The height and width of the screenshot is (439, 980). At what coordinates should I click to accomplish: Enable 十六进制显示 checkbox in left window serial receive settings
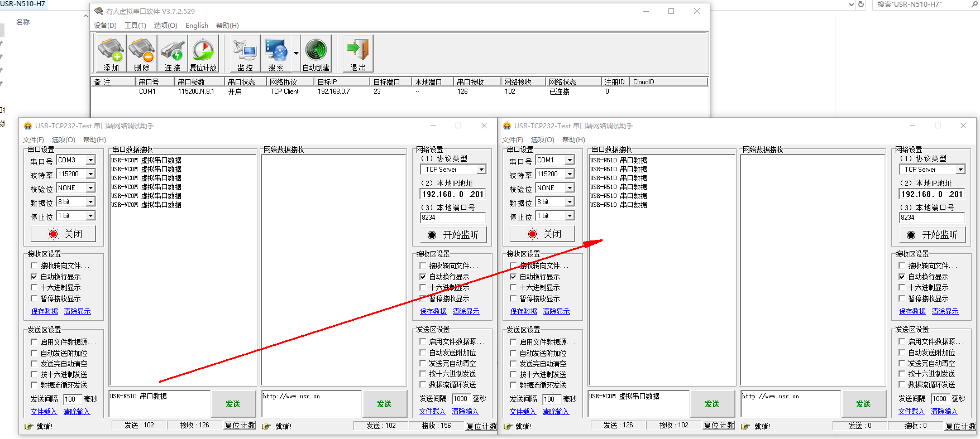click(35, 287)
